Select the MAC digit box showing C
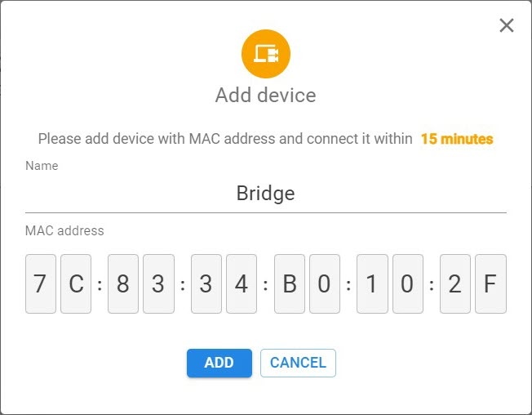 click(75, 283)
